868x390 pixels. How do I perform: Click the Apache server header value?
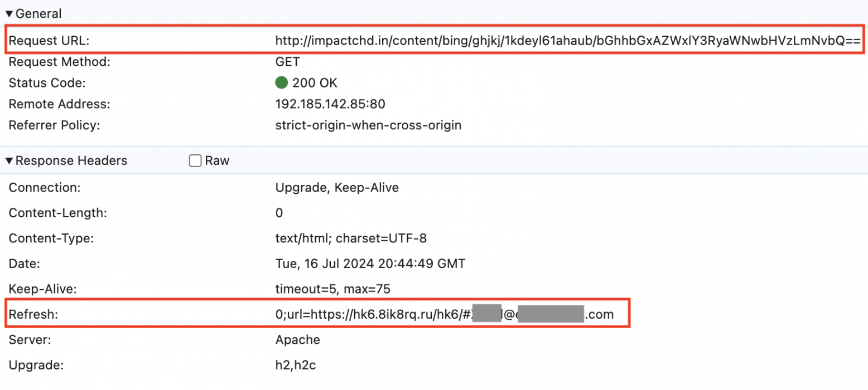[297, 339]
